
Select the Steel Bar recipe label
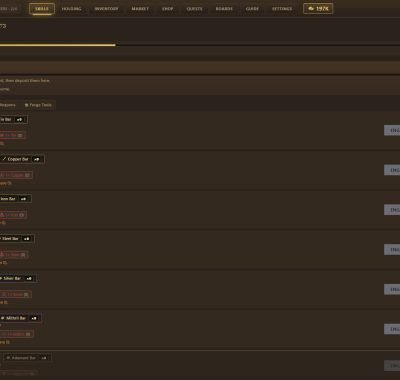pyautogui.click(x=10, y=239)
